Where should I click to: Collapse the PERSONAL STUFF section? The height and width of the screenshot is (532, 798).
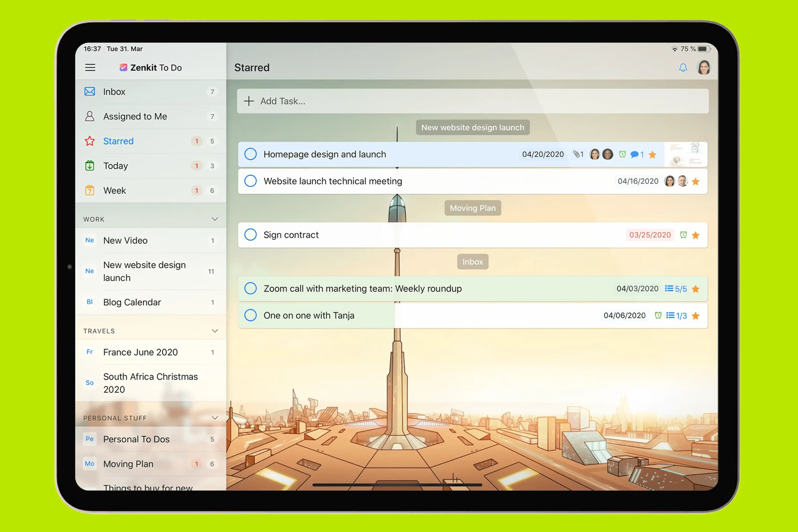coord(215,418)
